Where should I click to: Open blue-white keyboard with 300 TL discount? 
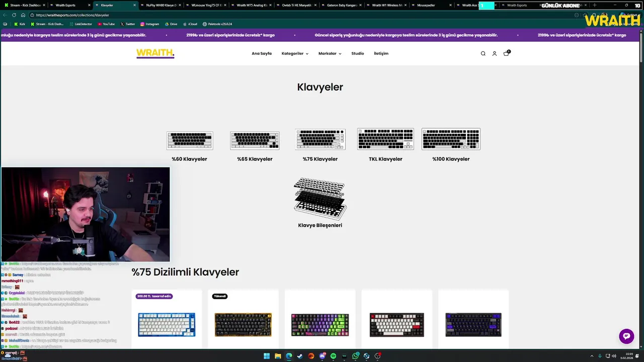tap(167, 324)
